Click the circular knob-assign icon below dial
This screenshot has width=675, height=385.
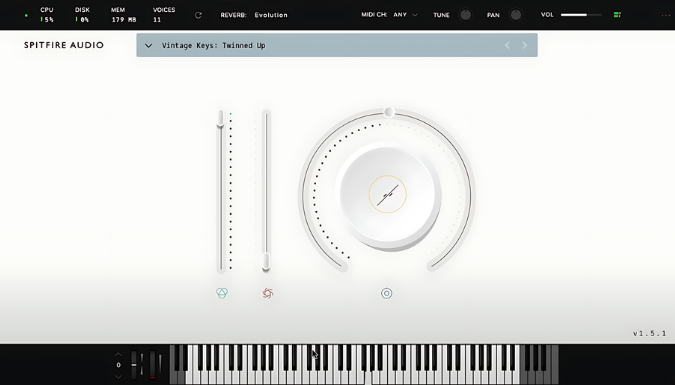tap(387, 293)
